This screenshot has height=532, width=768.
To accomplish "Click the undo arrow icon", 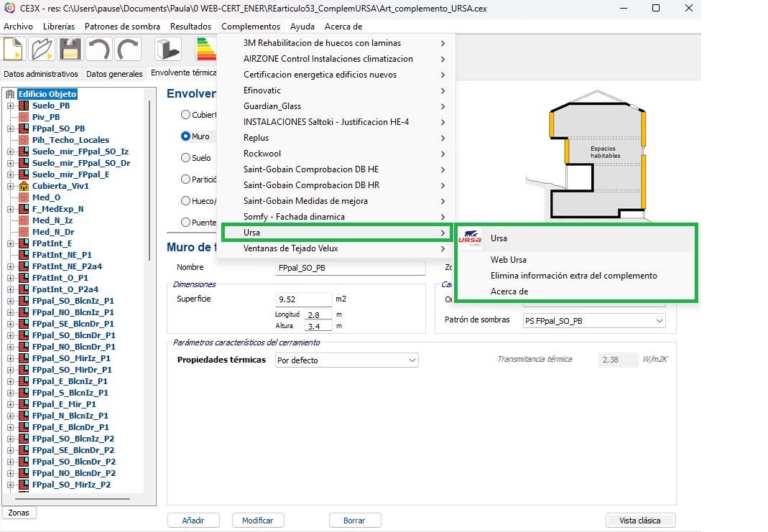I will (x=98, y=49).
